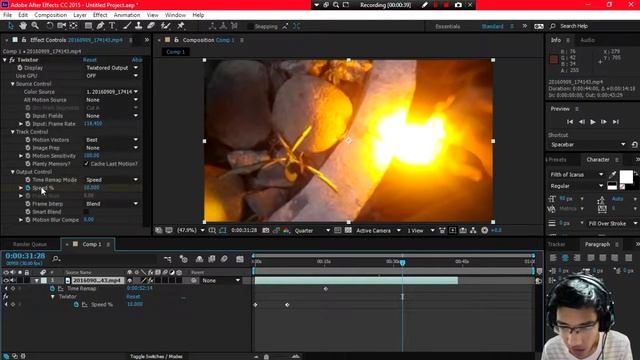
Task: Select the Rotation tool
Action: (x=49, y=26)
